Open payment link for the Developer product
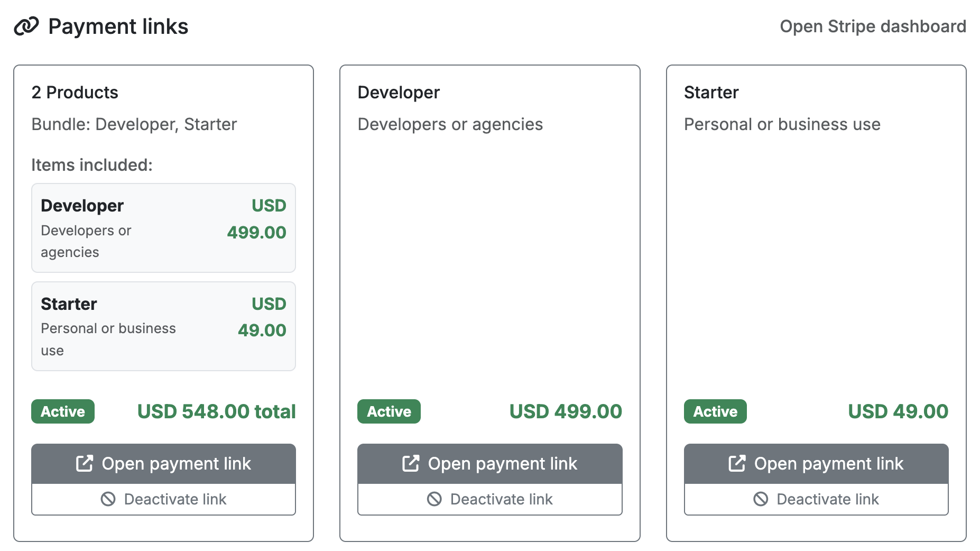The image size is (980, 551). tap(489, 463)
